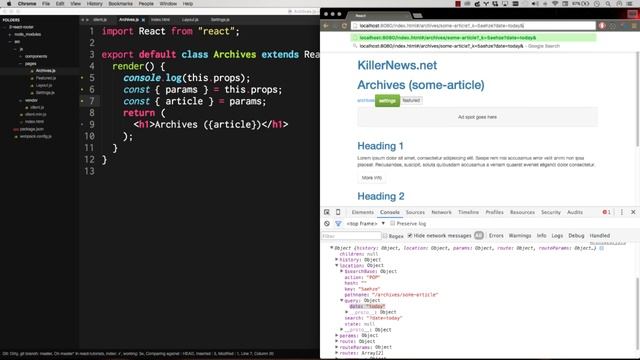This screenshot has width=640, height=360.
Task: Click the featured button
Action: [411, 100]
